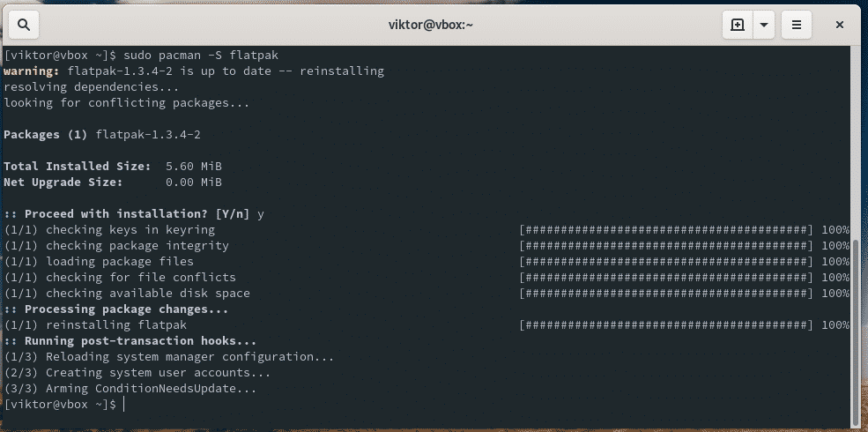
Task: Open a new terminal tab
Action: click(738, 24)
